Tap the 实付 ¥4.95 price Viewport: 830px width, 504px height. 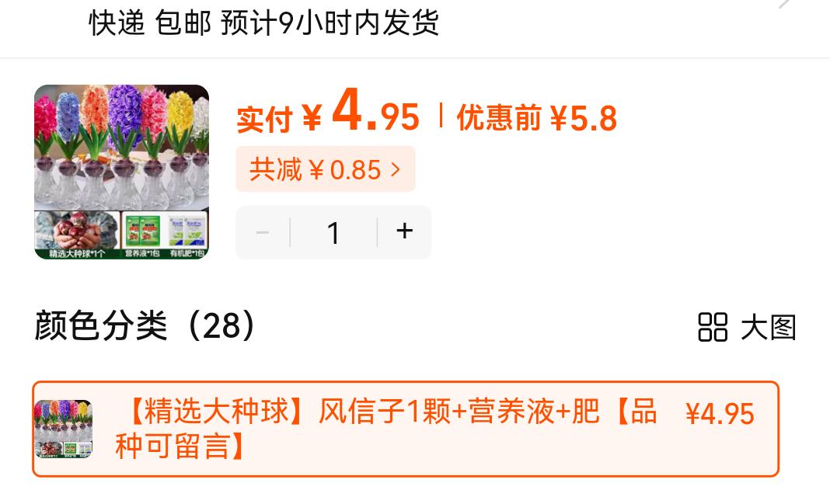click(328, 113)
